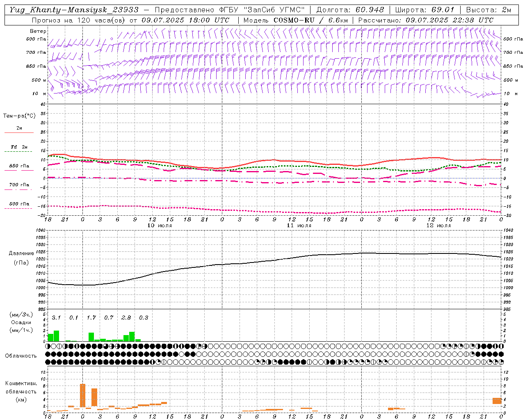Click the 'Конвективн.' convective cloud label
This screenshot has height=420, width=525.
(21, 383)
